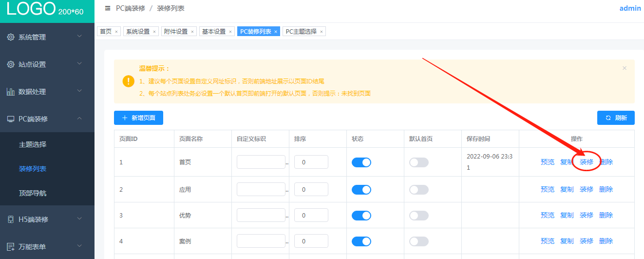Click the sidebar collapse hamburger icon

[108, 8]
